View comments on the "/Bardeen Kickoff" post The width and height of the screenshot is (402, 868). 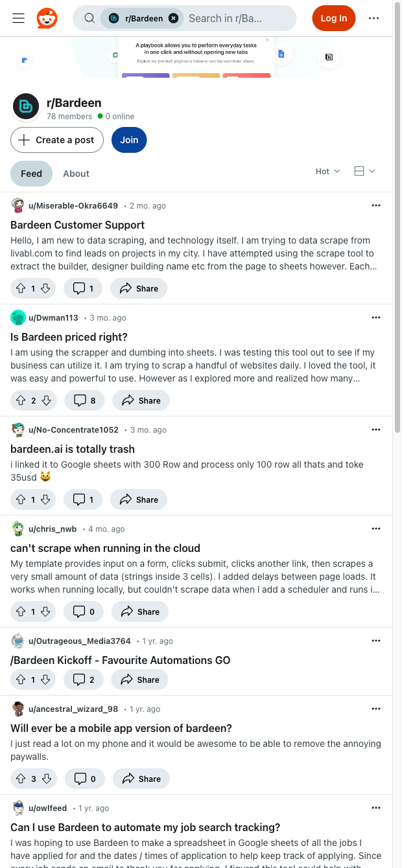83,680
